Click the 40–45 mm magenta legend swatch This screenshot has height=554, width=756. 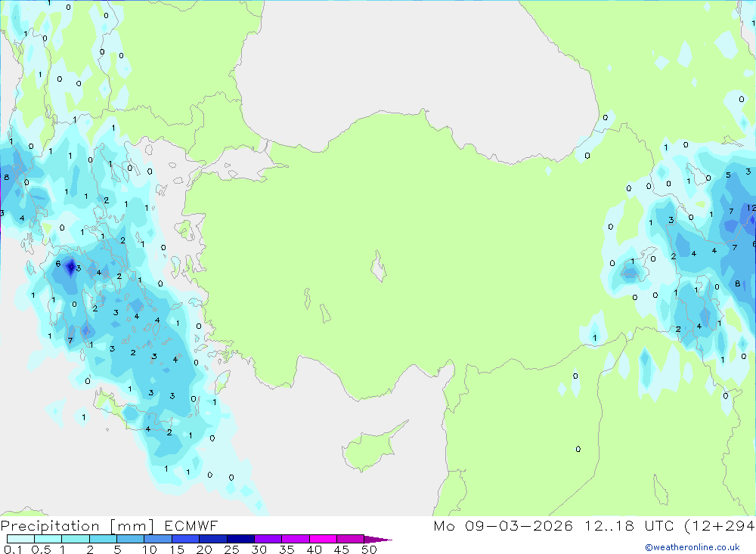[x=323, y=539]
